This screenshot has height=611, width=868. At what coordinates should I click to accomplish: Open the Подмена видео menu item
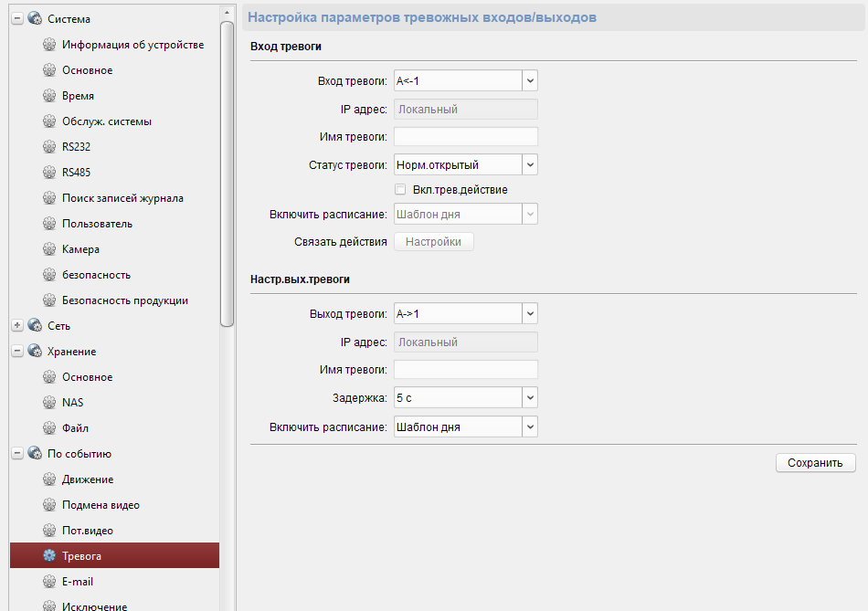point(101,505)
